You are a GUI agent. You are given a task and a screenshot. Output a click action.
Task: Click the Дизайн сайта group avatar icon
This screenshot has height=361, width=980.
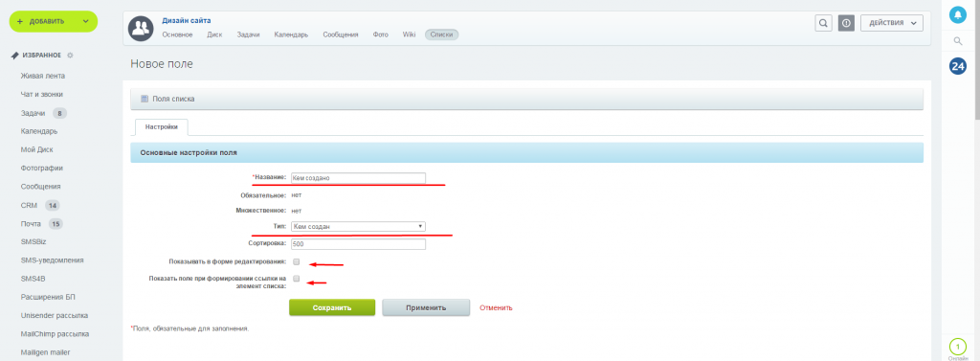pyautogui.click(x=142, y=28)
